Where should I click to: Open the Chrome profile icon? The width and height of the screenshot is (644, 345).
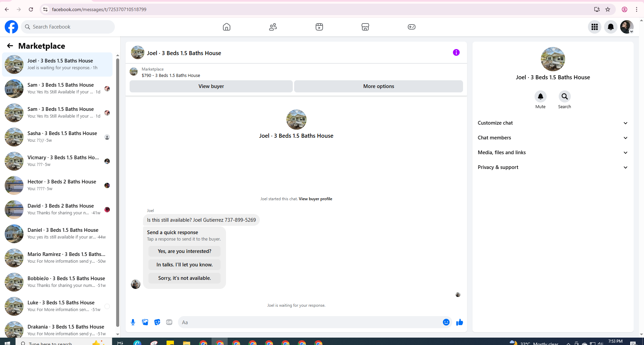pos(625,9)
